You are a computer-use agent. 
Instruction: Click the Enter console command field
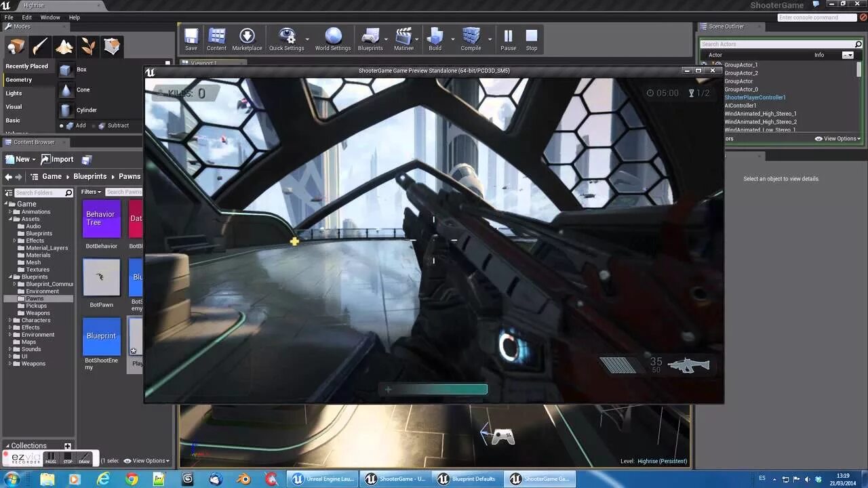[817, 18]
